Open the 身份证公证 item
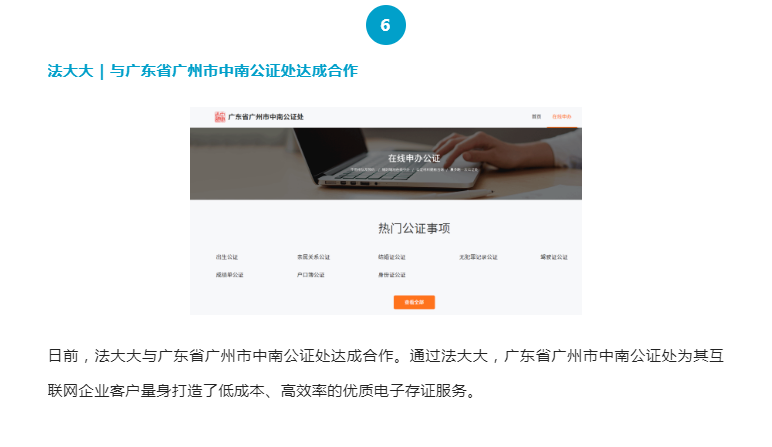The image size is (772, 447). [391, 275]
